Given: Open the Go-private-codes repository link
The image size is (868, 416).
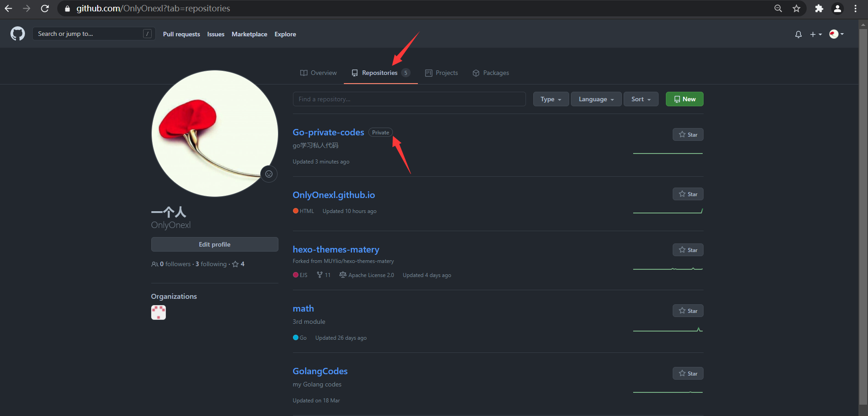Looking at the screenshot, I should coord(328,132).
